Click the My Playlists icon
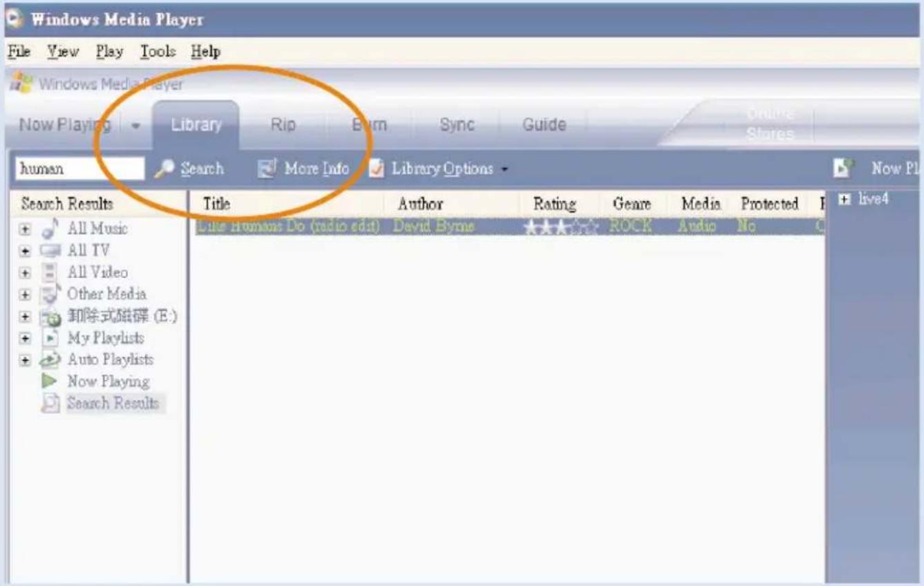 50,339
